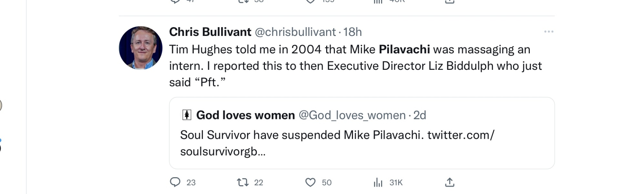Image resolution: width=644 pixels, height=194 pixels.
Task: Click the 31K views count
Action: tap(396, 183)
